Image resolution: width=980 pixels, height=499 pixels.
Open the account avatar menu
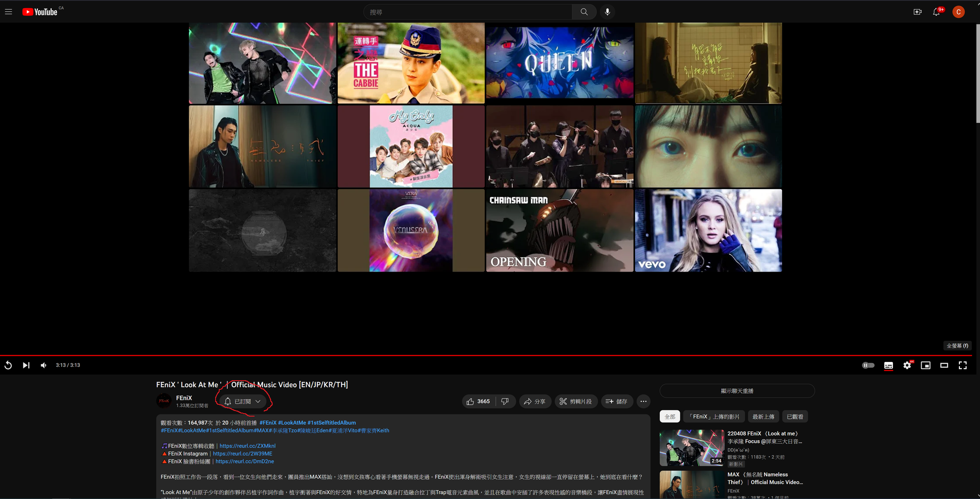(x=958, y=12)
